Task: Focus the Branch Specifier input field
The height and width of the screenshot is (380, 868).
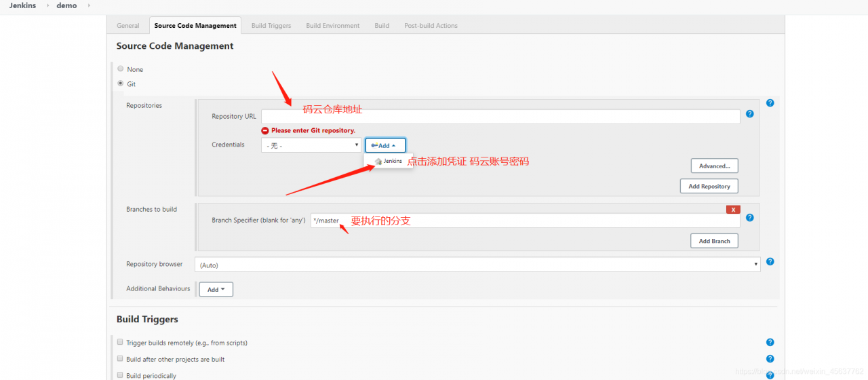Action: click(525, 221)
